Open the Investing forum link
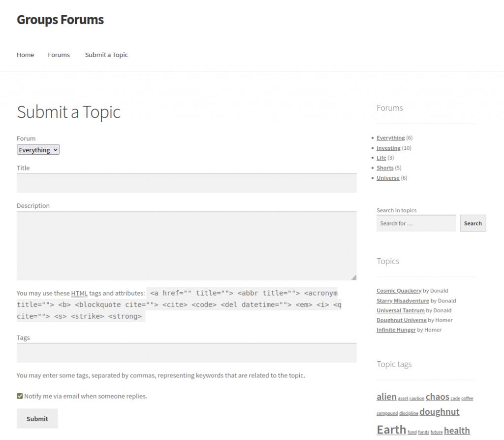Image resolution: width=504 pixels, height=440 pixels. [388, 148]
